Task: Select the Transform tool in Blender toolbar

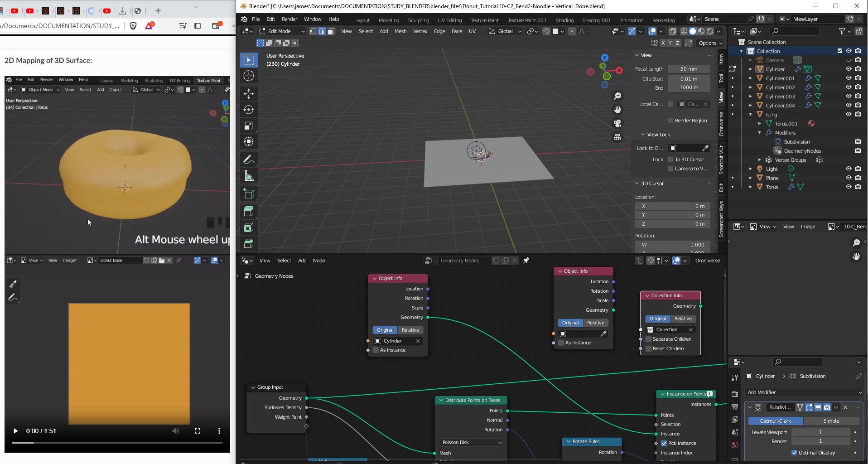Action: 249,141
